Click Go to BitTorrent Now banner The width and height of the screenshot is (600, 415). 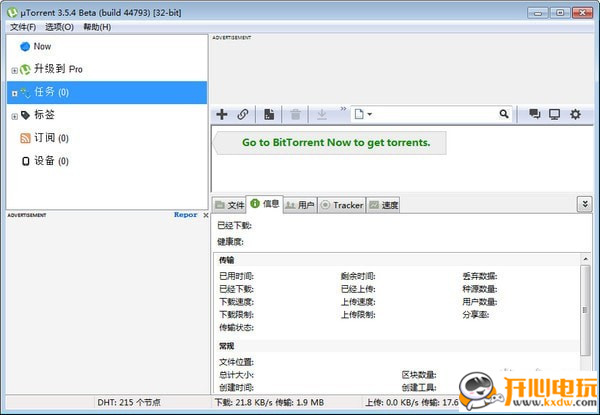[330, 143]
